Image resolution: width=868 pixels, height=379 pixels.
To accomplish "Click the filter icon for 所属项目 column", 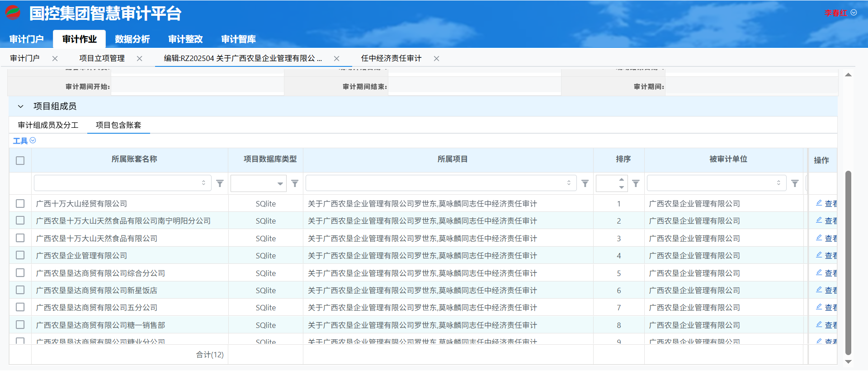I will (585, 183).
